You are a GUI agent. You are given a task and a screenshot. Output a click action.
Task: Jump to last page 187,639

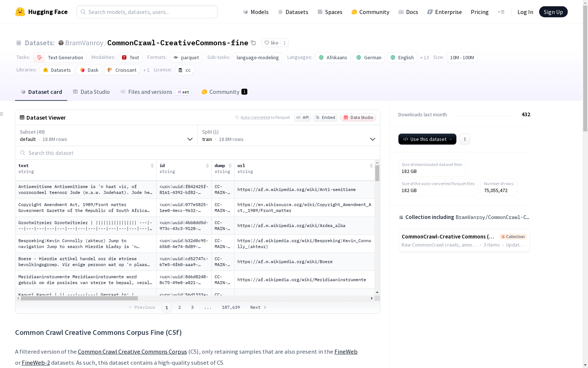[231, 307]
